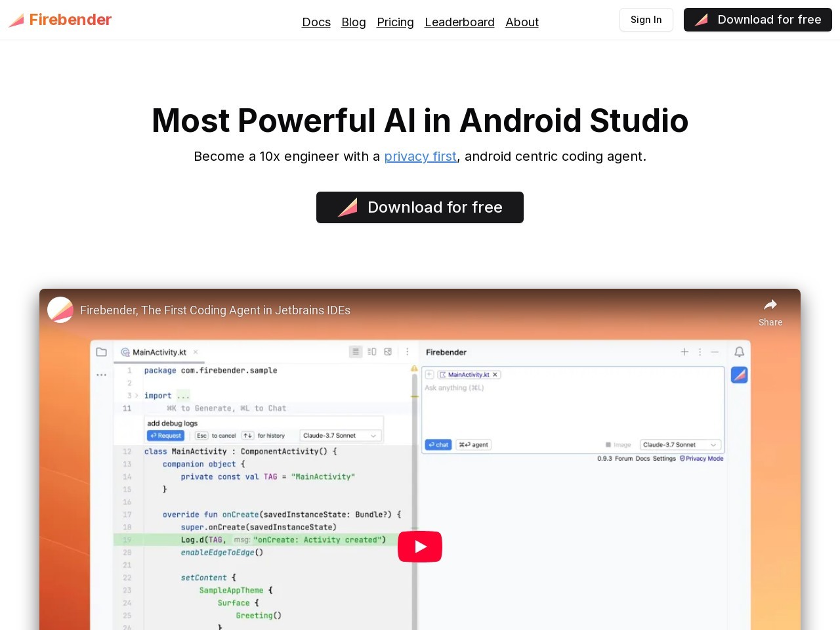
Task: Click the editor-only view icon in the video
Action: [356, 352]
